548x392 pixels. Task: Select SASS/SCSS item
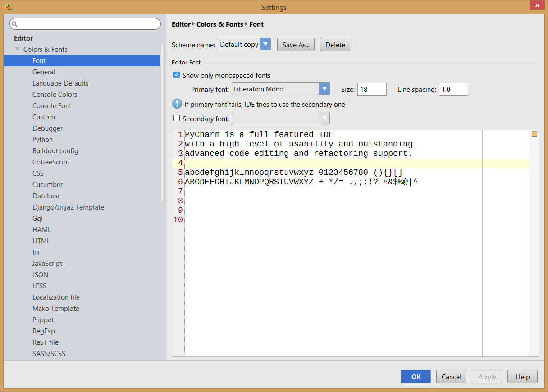pos(49,353)
